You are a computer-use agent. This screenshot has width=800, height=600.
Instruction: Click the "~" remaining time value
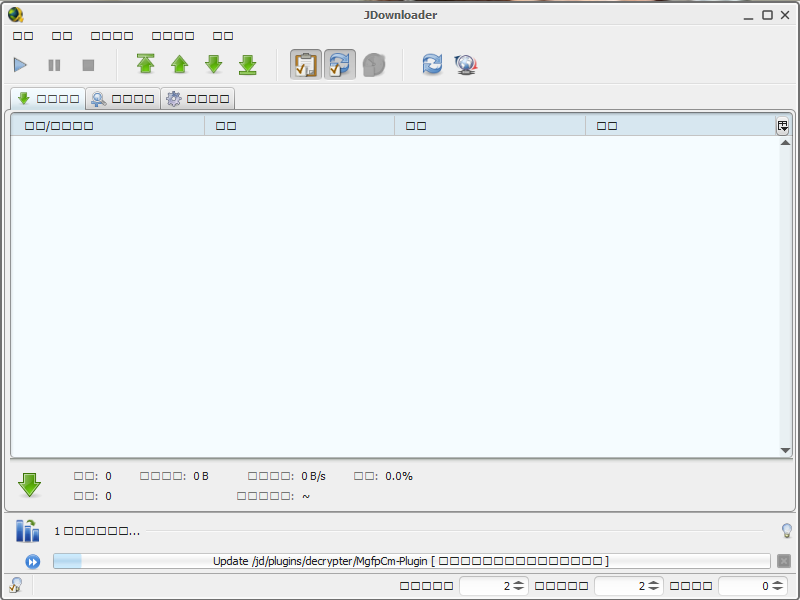pyautogui.click(x=306, y=496)
